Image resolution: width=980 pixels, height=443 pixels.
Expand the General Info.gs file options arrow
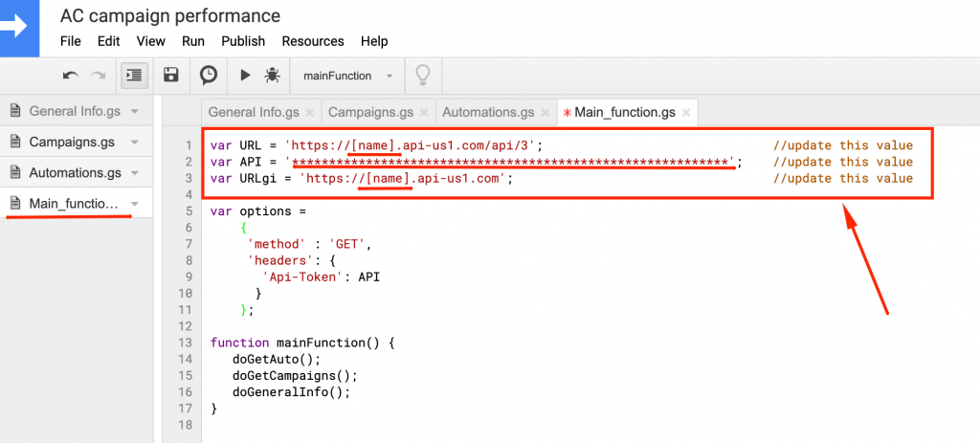click(135, 111)
